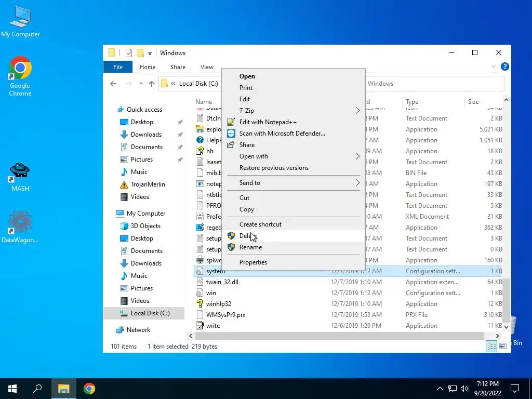Choose Cut in context menu
This screenshot has width=532, height=399.
[244, 198]
